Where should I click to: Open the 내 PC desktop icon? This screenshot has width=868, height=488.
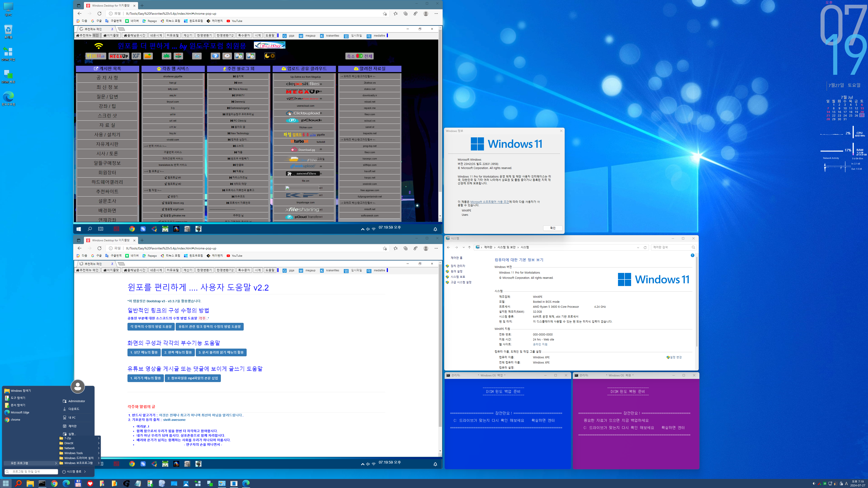8,9
